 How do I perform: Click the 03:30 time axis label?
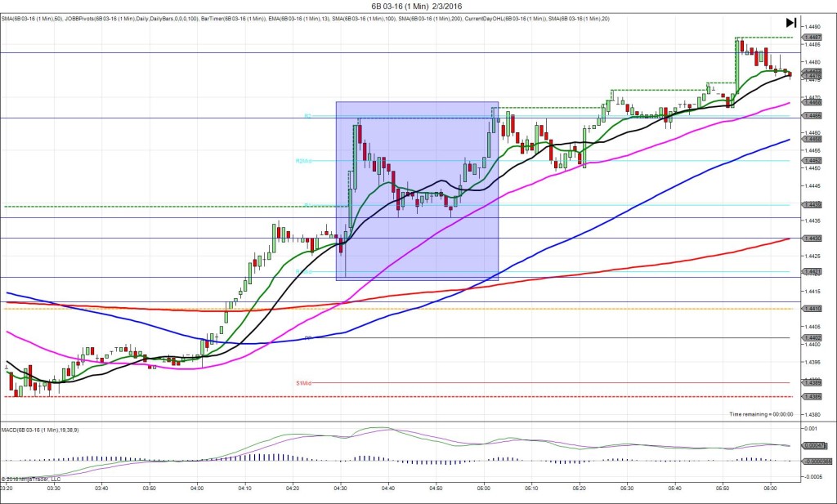pyautogui.click(x=54, y=488)
